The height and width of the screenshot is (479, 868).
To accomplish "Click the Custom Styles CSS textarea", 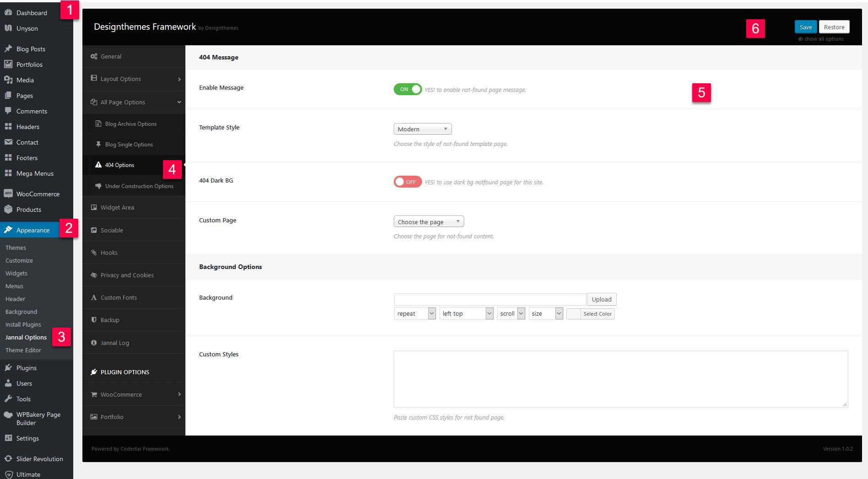I will click(x=621, y=379).
